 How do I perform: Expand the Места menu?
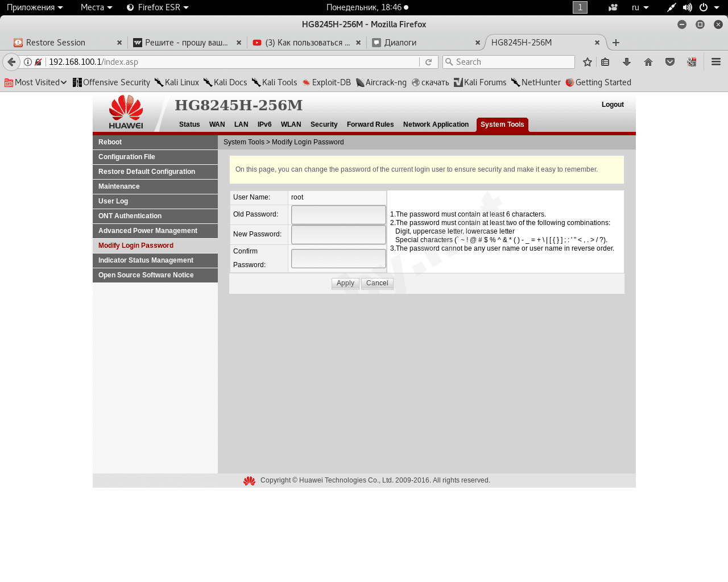click(x=97, y=7)
